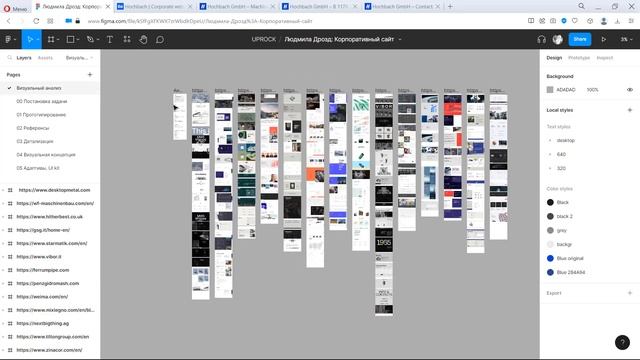Viewport: 640px width, 360px height.
Task: Click the heart bookmark icon
Action: [575, 21]
